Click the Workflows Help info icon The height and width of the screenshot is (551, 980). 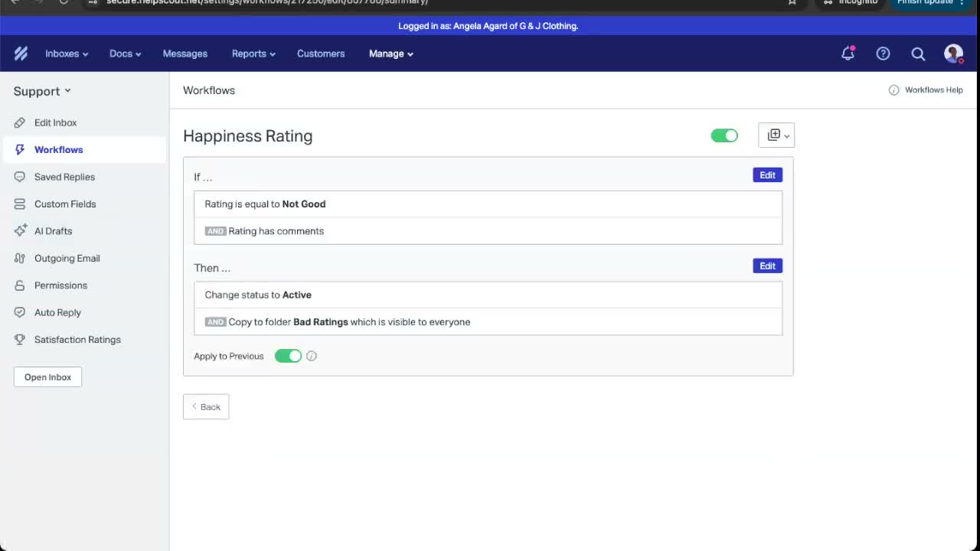[893, 90]
